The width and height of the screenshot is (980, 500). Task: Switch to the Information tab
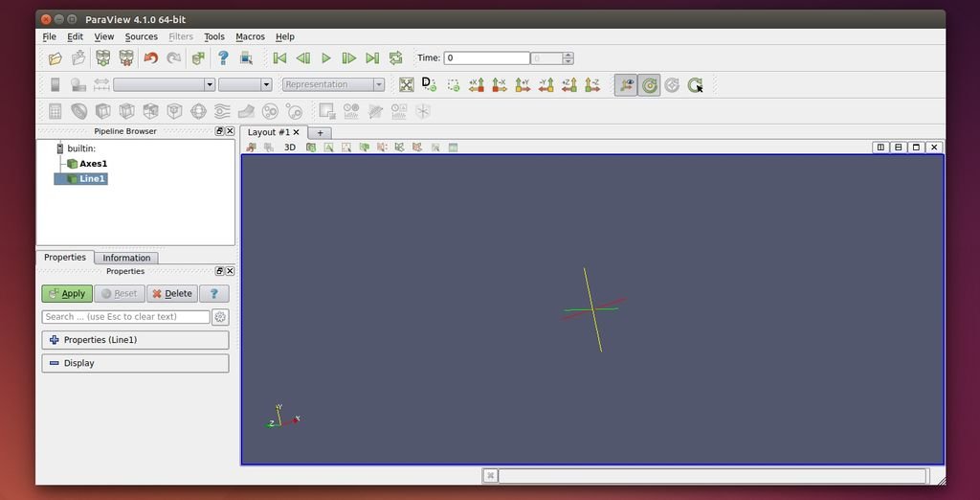pyautogui.click(x=126, y=258)
